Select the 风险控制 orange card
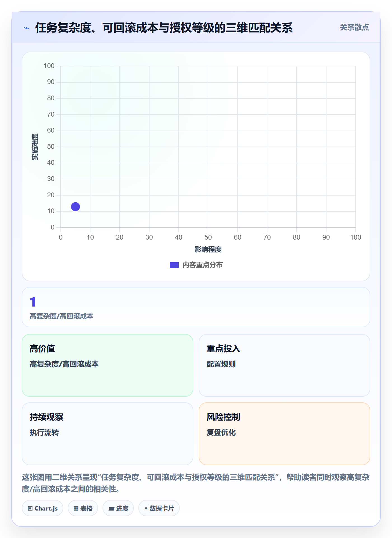The width and height of the screenshot is (392, 538). pyautogui.click(x=284, y=433)
